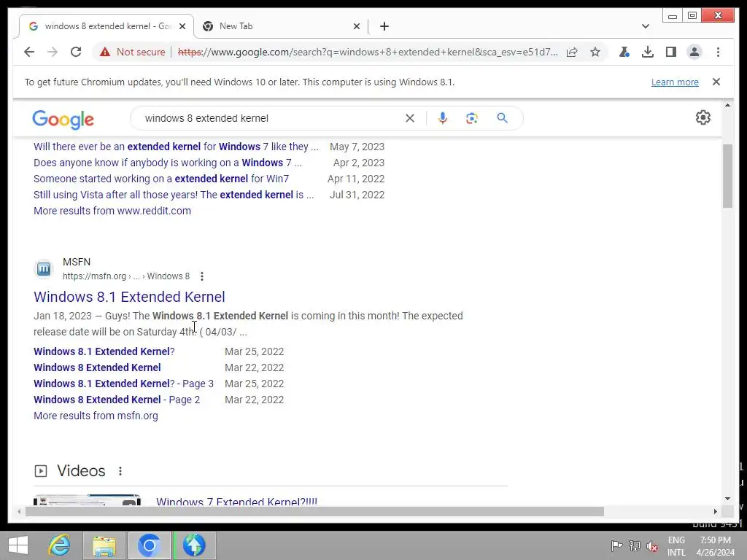Open 'Windows 8 Extended Kernel - Page 2' sublink
This screenshot has height=560, width=747.
(x=117, y=400)
